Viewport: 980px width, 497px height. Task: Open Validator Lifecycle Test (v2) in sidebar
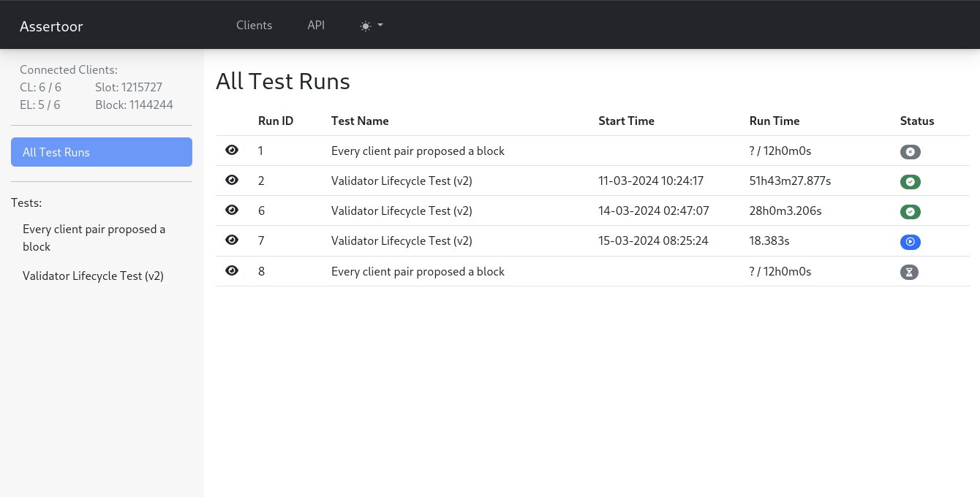[93, 276]
